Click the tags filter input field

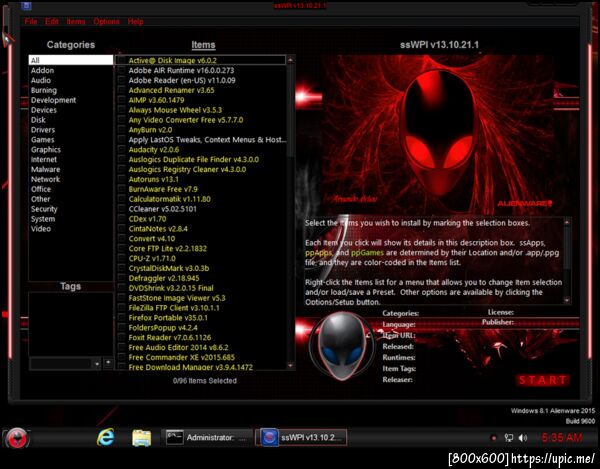point(61,363)
